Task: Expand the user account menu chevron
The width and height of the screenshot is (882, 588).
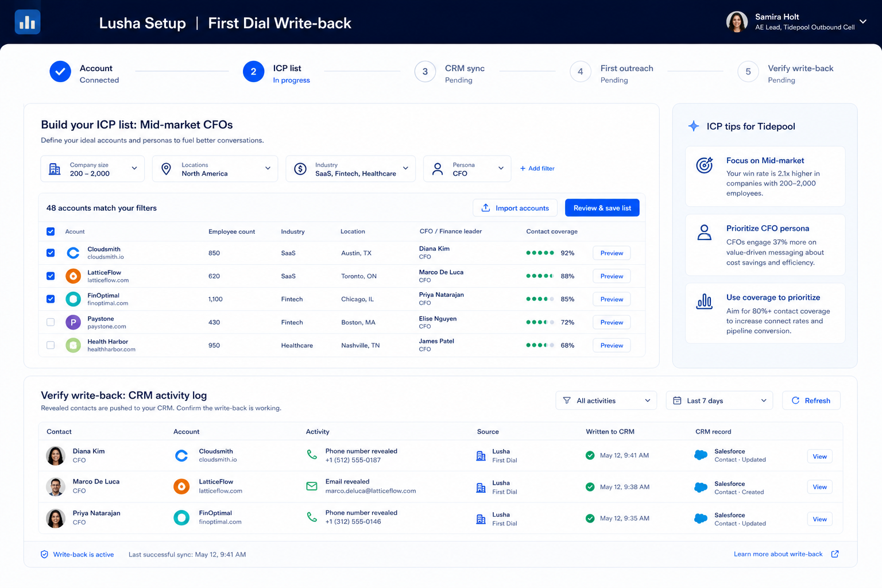Action: [862, 21]
